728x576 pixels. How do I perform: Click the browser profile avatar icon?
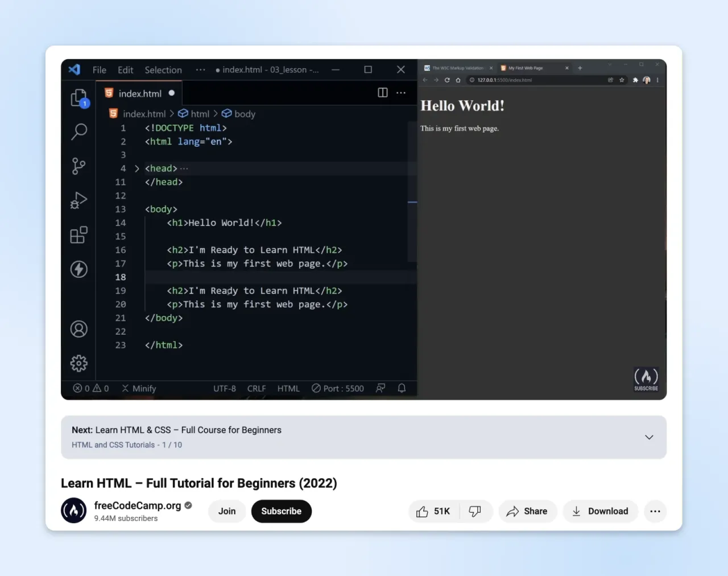coord(647,80)
